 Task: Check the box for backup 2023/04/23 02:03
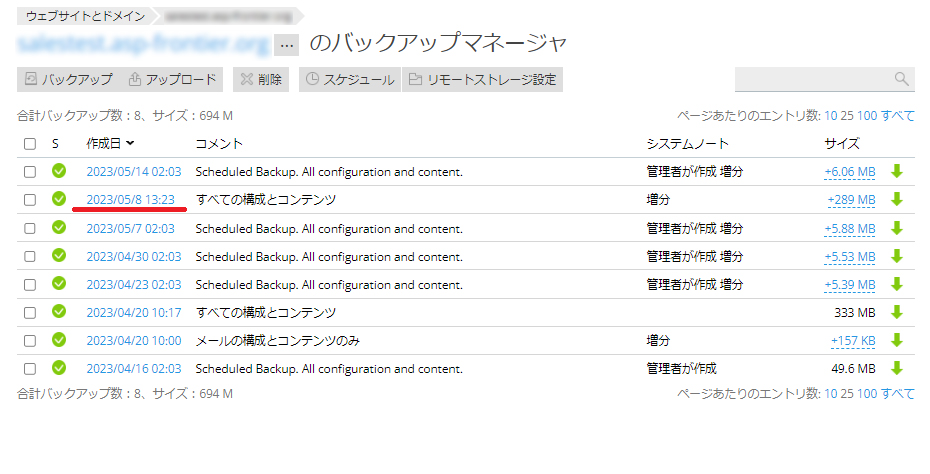click(x=30, y=285)
